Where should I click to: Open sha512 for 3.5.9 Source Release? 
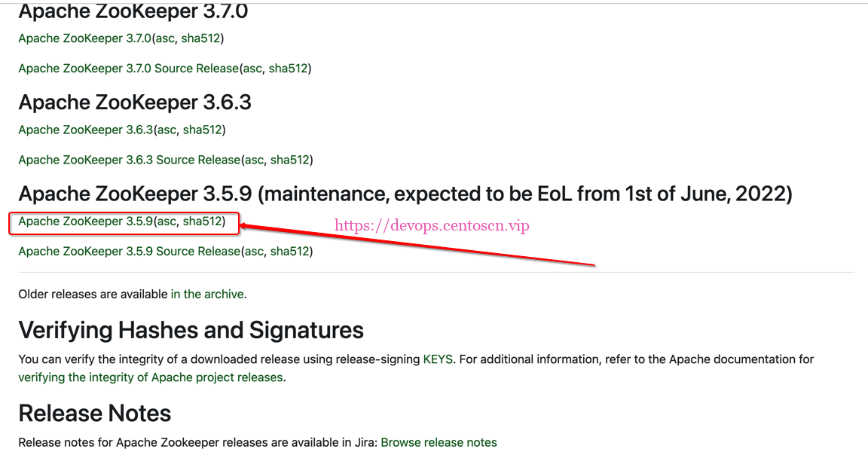point(289,252)
